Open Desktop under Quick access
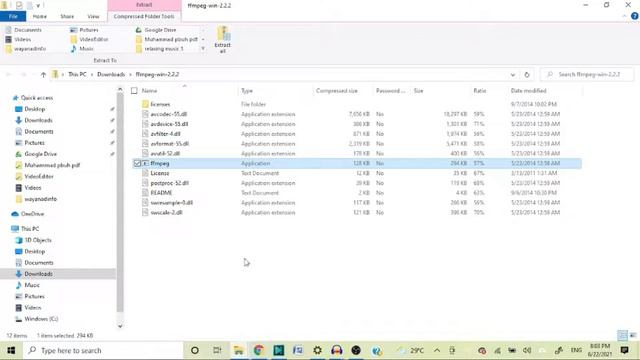The height and width of the screenshot is (360, 640). [35, 109]
